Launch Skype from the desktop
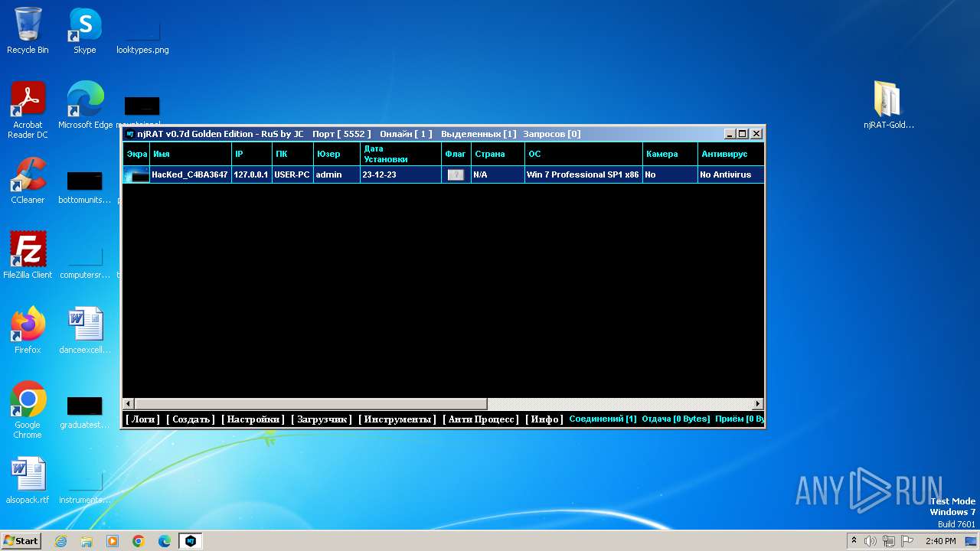 85,31
